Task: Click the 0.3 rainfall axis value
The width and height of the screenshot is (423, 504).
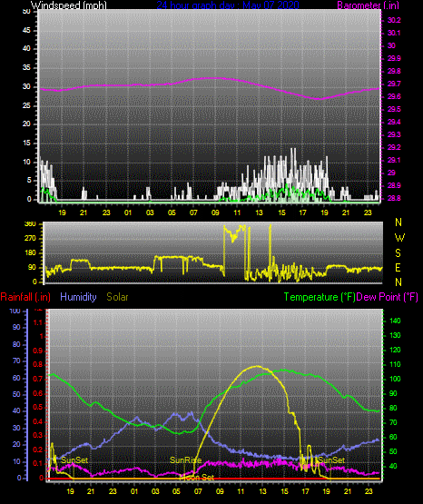Action: coord(38,435)
